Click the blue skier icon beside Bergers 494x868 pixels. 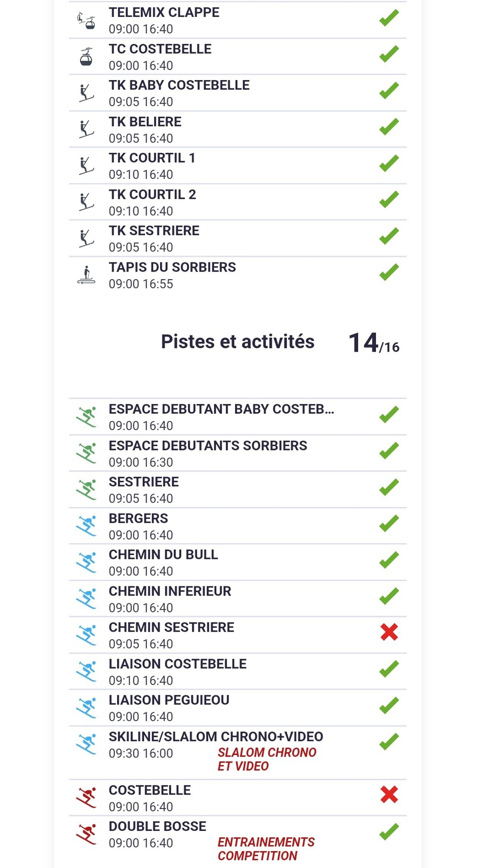coord(86,526)
